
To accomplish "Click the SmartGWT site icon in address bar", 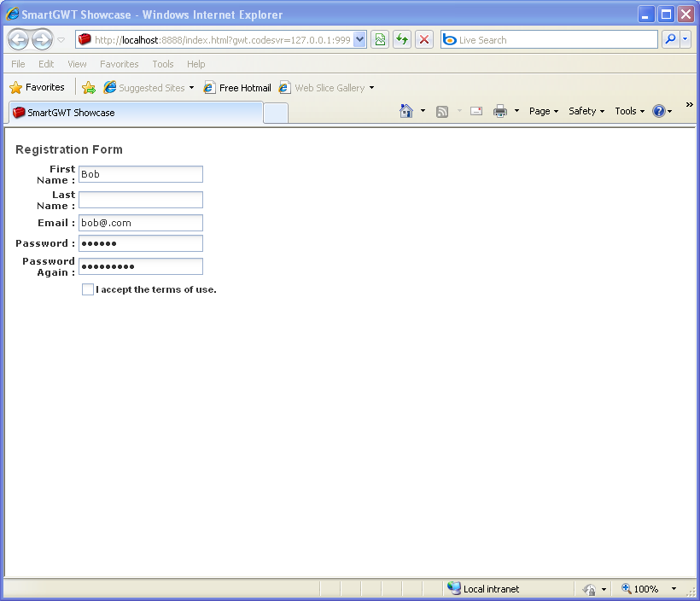I will pos(85,40).
